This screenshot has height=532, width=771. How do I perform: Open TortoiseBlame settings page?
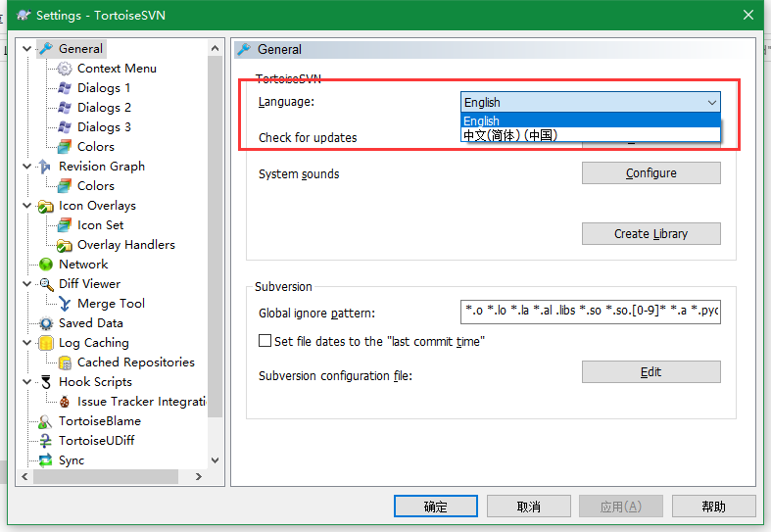point(100,421)
